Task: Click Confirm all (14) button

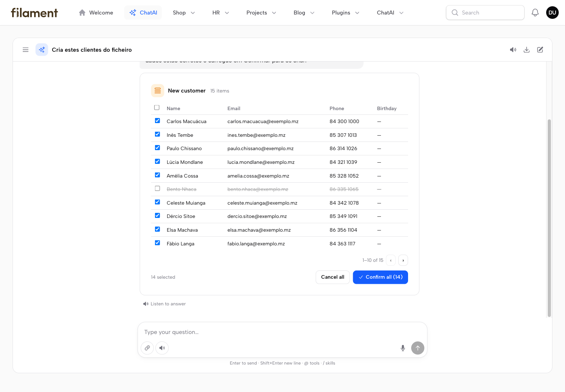Action: tap(380, 277)
